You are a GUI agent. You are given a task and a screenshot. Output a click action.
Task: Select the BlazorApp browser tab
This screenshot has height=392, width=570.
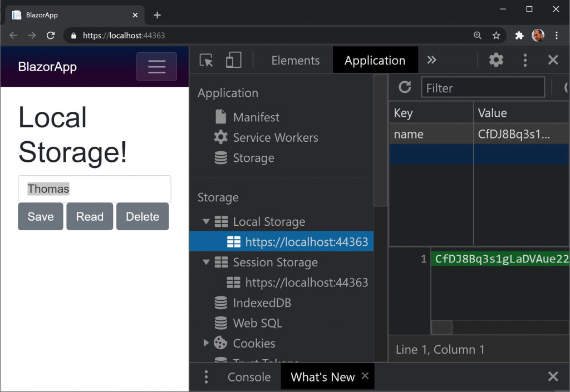[x=75, y=15]
